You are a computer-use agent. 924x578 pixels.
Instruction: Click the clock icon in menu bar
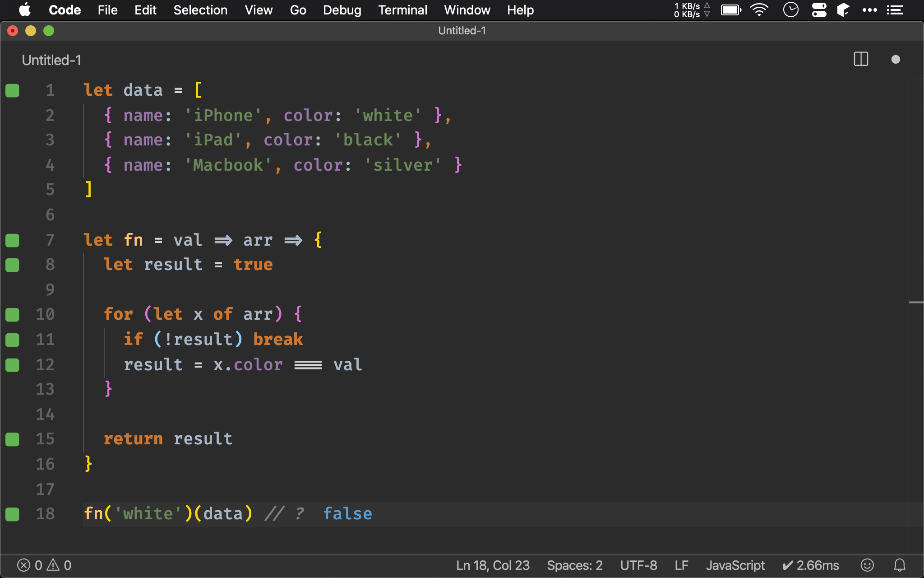(790, 10)
